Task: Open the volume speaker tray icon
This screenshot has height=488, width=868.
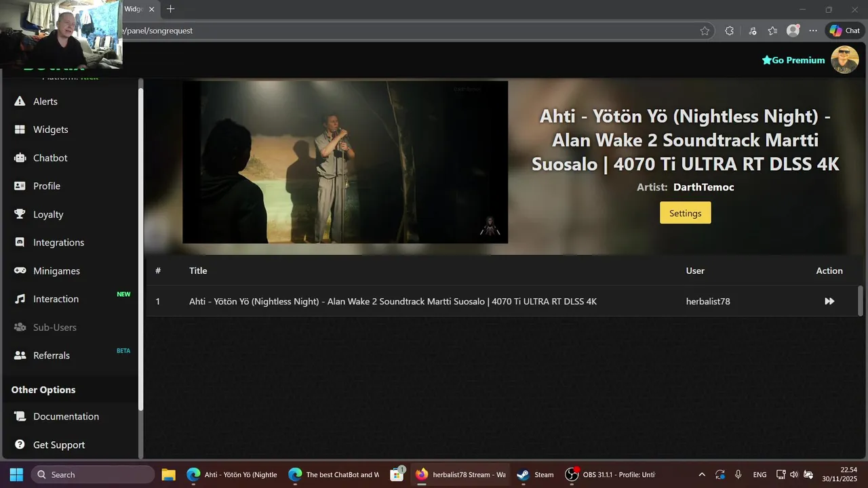Action: 794,474
